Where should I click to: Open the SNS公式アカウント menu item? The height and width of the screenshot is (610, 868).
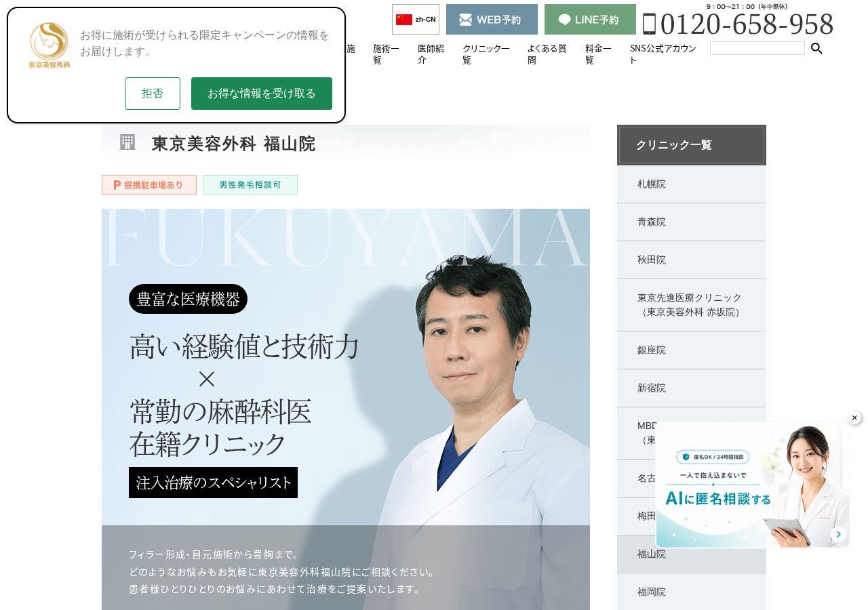(663, 54)
